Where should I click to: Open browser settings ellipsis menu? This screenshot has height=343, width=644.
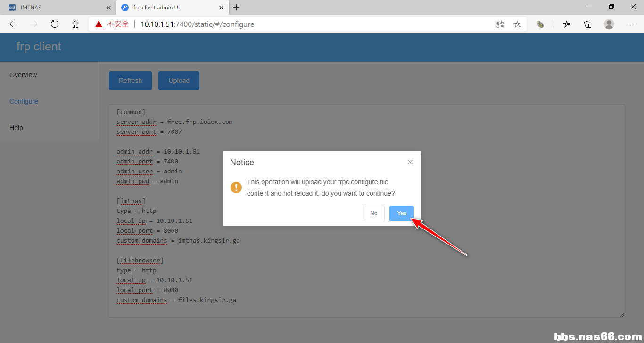pyautogui.click(x=631, y=24)
